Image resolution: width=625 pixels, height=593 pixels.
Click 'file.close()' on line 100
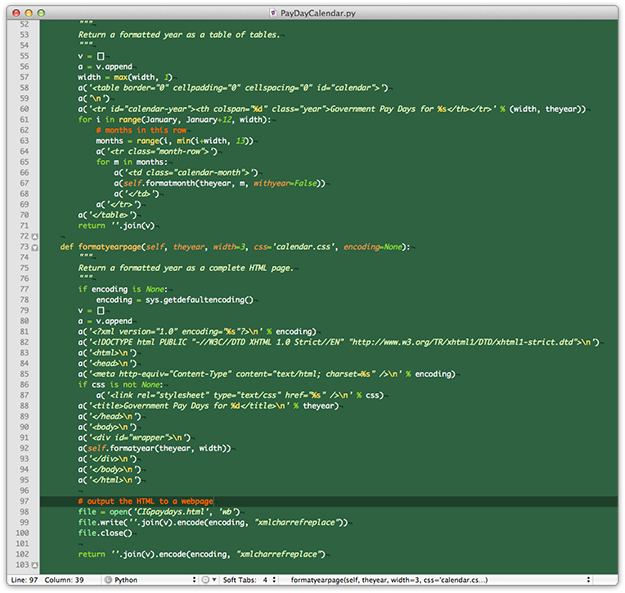pyautogui.click(x=105, y=533)
